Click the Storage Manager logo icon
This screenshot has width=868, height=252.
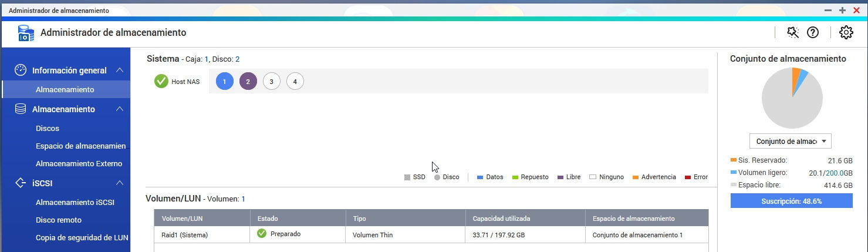(x=26, y=33)
